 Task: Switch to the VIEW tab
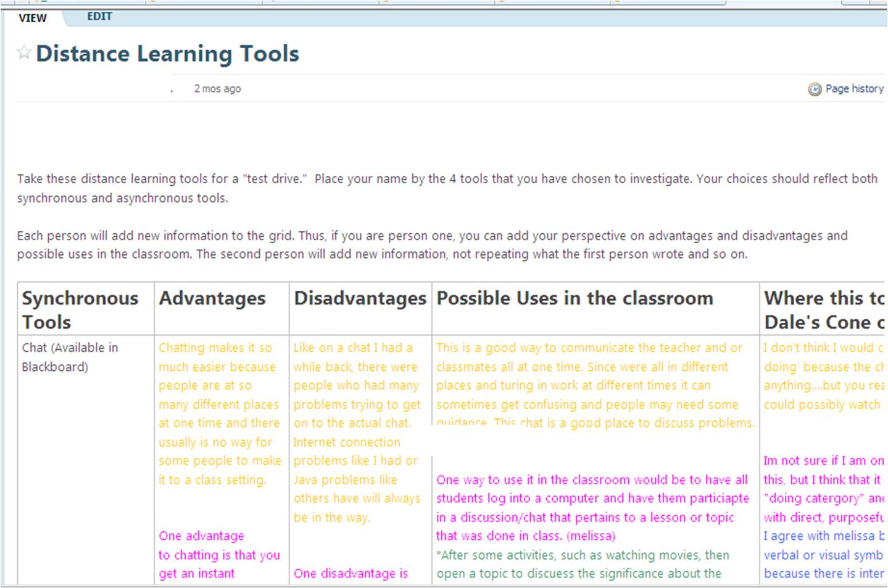pos(33,18)
